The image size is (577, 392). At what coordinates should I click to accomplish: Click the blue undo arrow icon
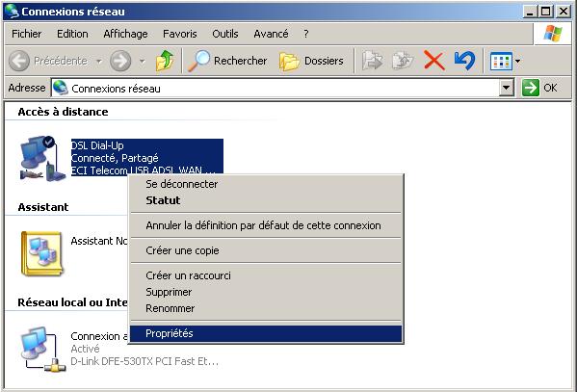tap(464, 61)
